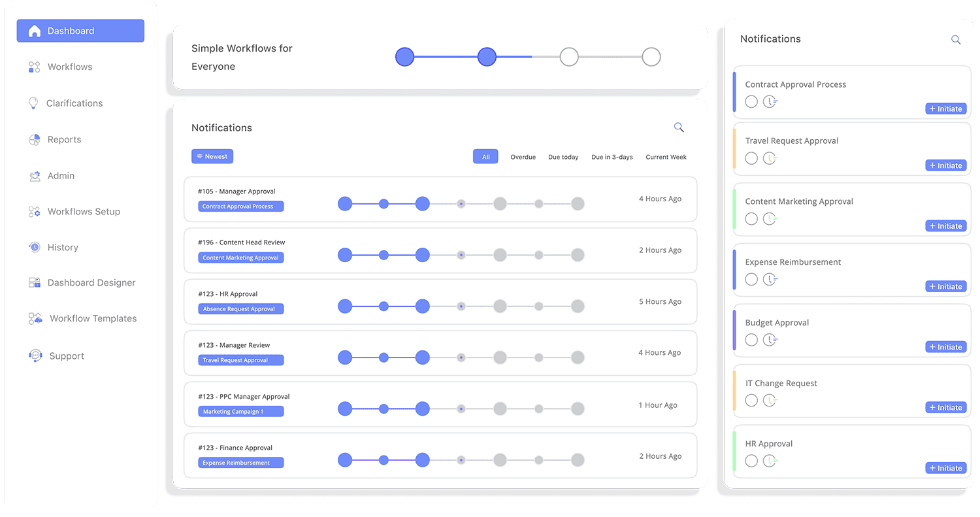Click the '5 Hours Ago' timestamp
980x517 pixels.
point(660,302)
